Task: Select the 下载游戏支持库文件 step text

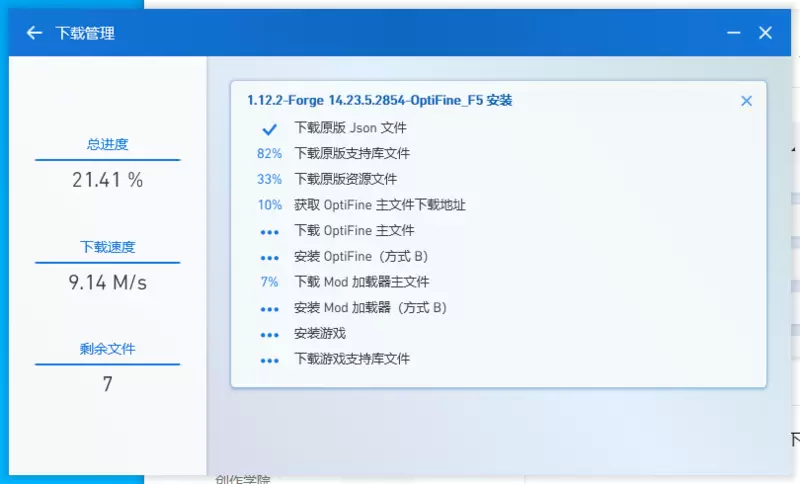Action: 352,359
